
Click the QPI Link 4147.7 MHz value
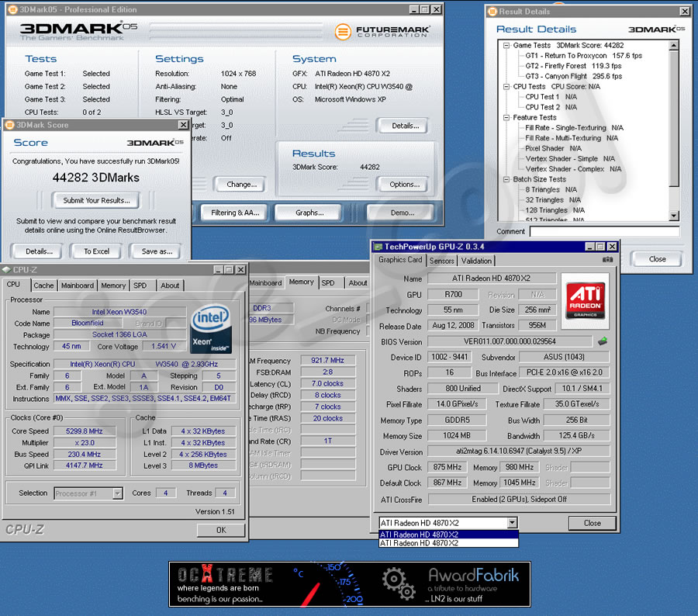coord(84,465)
